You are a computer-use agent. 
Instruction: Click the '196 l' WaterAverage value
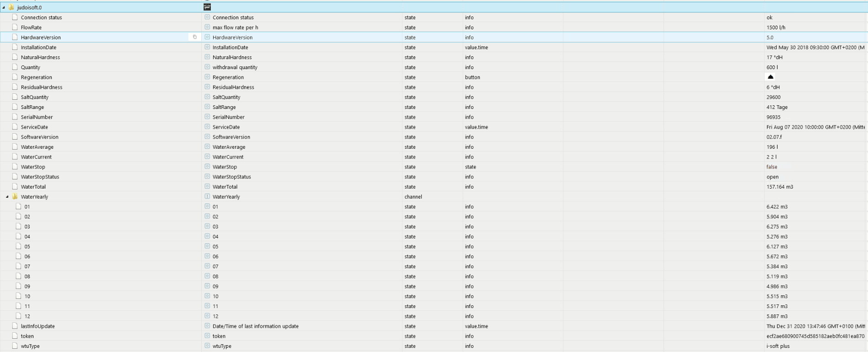click(x=772, y=147)
